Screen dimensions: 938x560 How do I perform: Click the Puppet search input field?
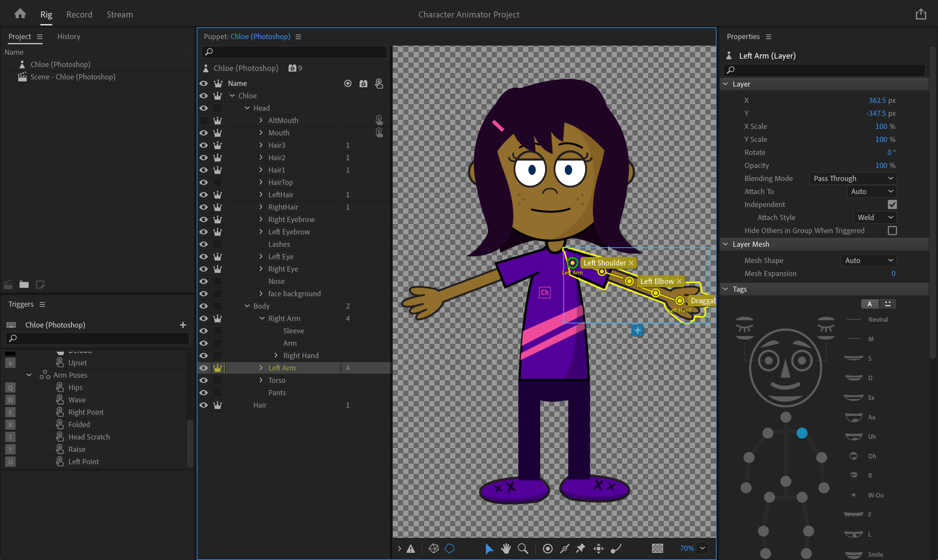point(294,51)
